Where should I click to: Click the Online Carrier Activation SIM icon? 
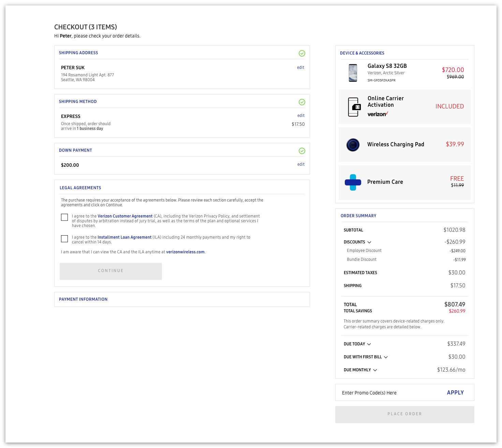[354, 107]
